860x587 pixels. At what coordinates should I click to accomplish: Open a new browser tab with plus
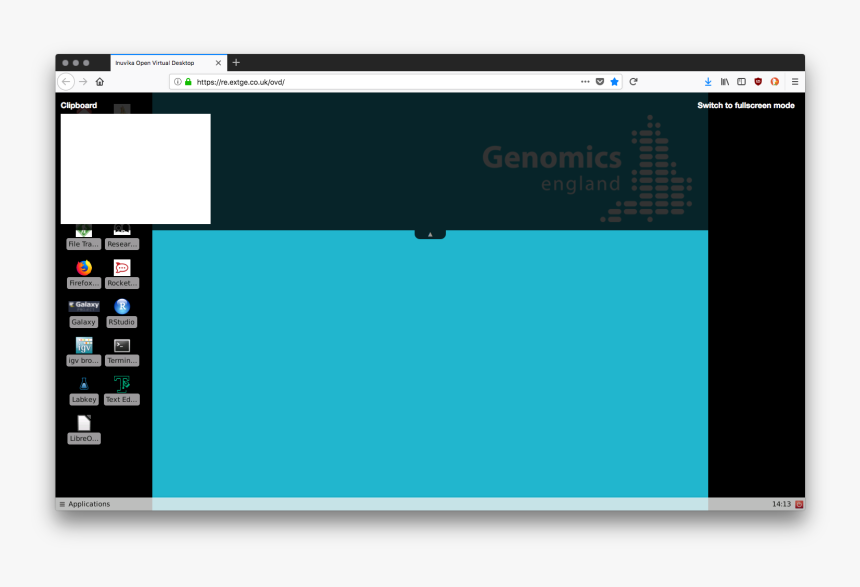click(x=236, y=63)
